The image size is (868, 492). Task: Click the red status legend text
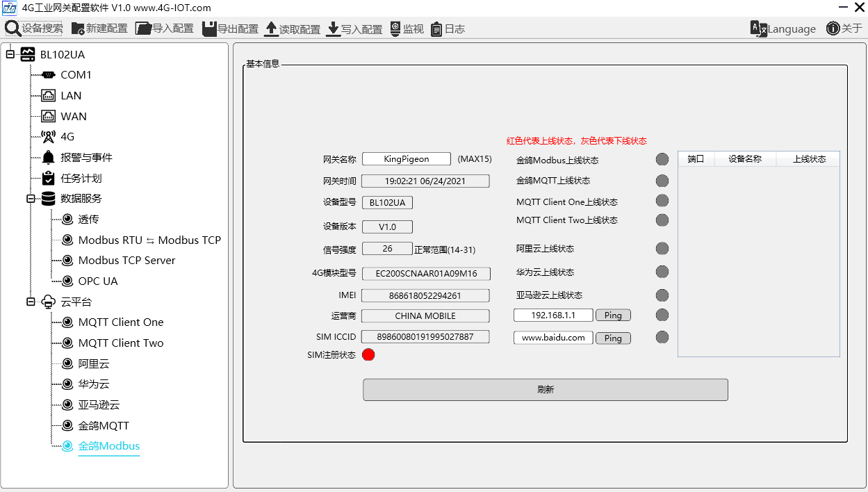(x=577, y=141)
